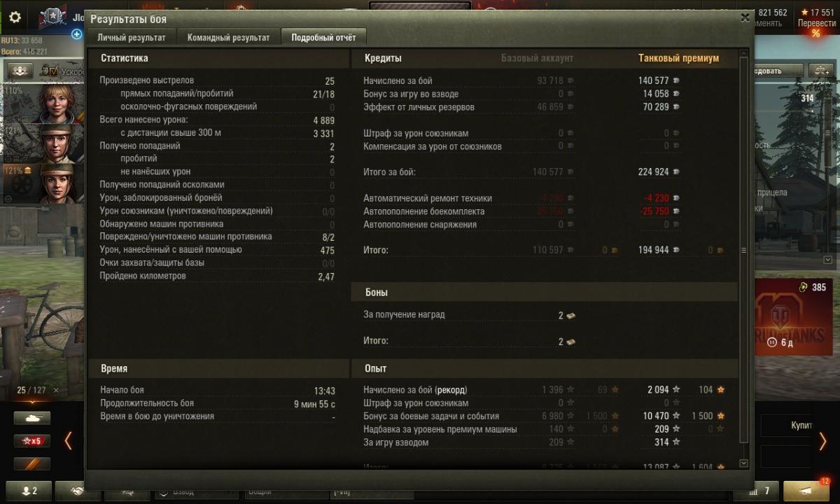
Task: Open the notifications icon with badge 12
Action: point(806,490)
